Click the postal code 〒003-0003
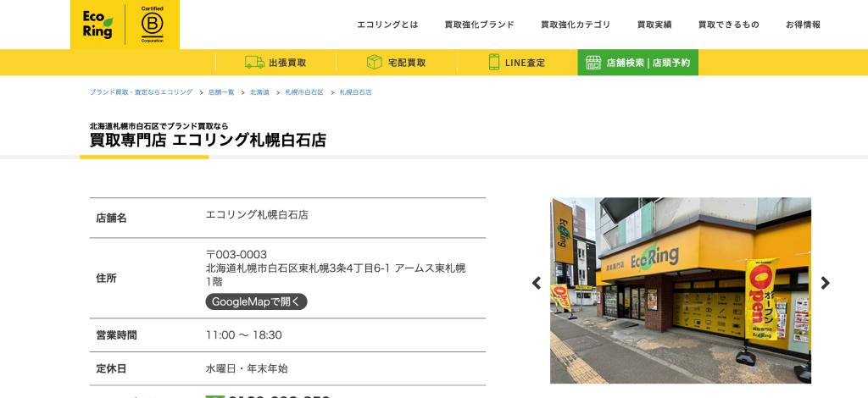Screen dimensions: 868x398 coord(236,254)
